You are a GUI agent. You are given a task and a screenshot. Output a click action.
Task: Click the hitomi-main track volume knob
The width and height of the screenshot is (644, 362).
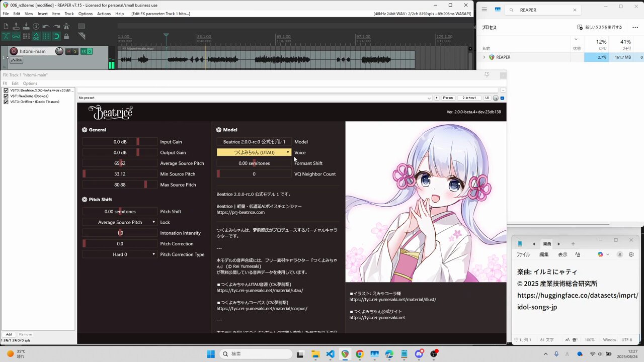coord(59,51)
